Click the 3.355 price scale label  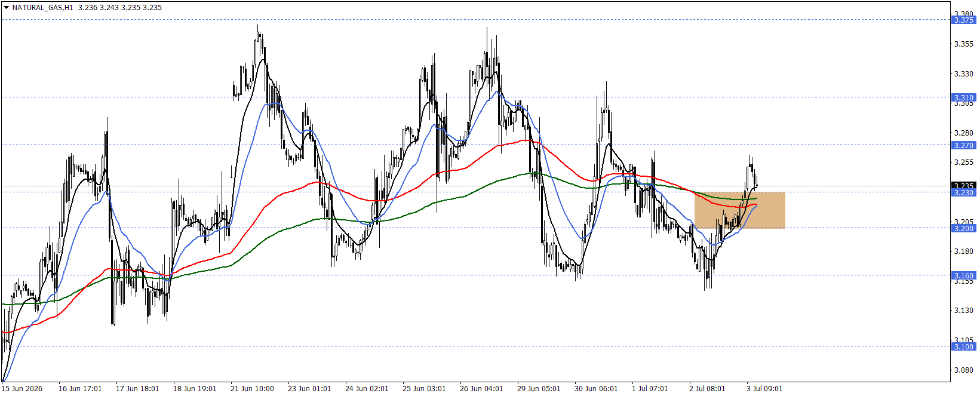click(x=964, y=44)
